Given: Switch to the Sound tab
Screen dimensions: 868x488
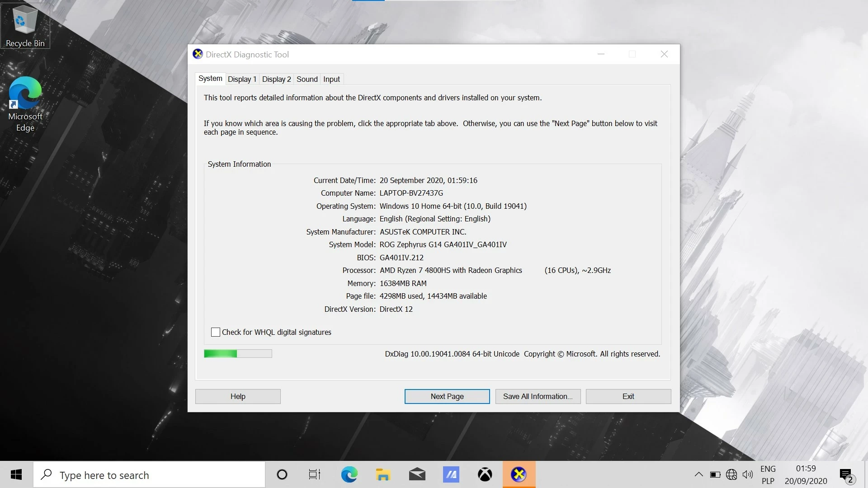Looking at the screenshot, I should pos(307,79).
